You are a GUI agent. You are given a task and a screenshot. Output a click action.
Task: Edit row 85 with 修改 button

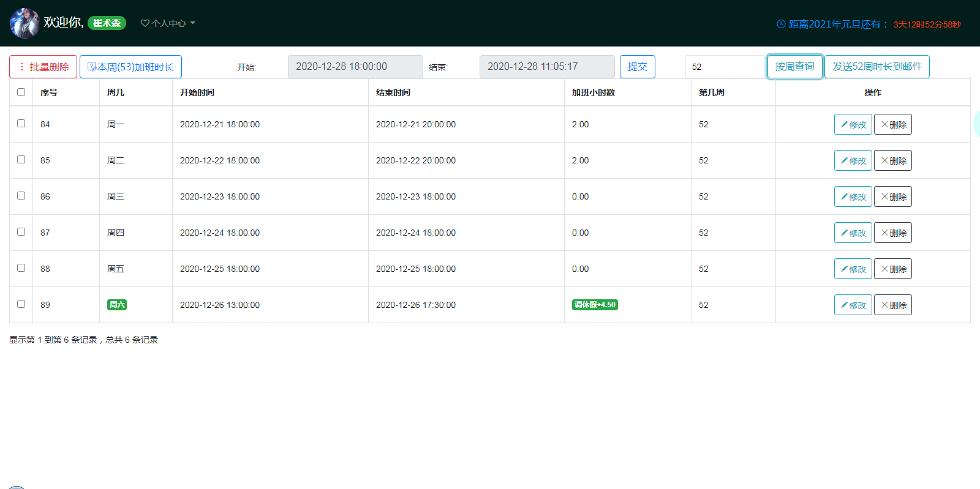853,160
